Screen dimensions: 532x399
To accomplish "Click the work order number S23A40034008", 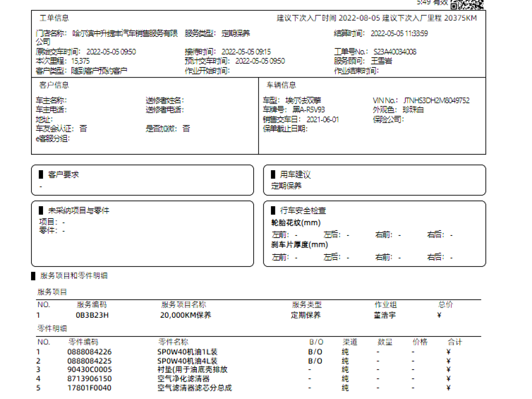I will (x=395, y=52).
